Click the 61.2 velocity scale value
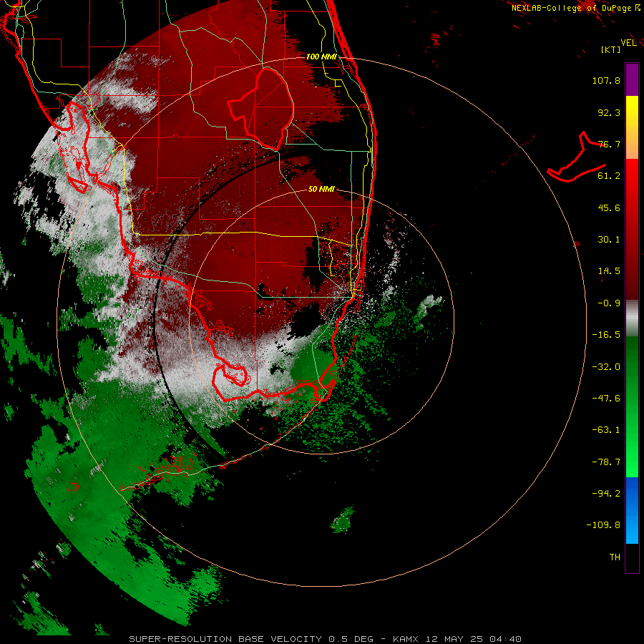Viewport: 644px width, 644px height. [x=609, y=176]
